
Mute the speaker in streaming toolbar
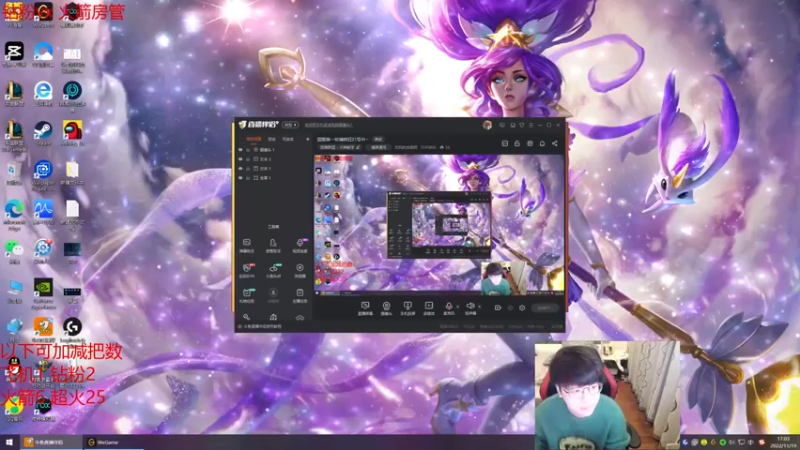470,307
